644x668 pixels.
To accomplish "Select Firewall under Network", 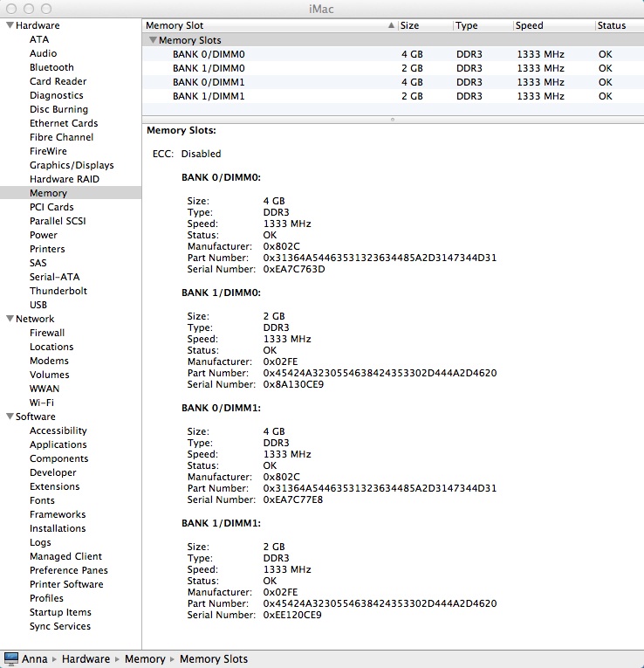I will (47, 333).
